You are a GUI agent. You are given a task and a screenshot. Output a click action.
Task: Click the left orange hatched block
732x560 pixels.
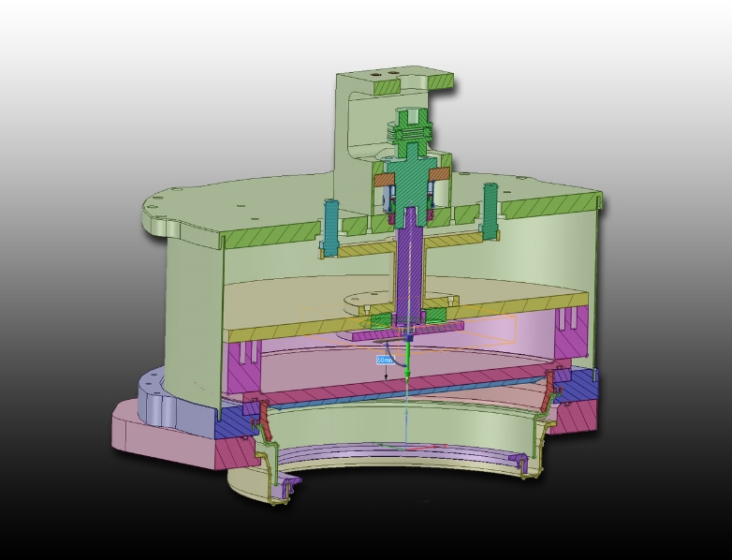coord(385,176)
